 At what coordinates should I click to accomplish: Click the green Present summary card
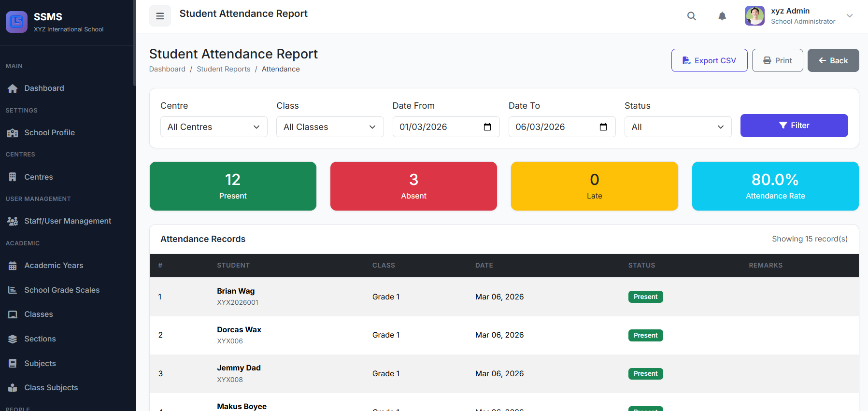pos(233,186)
